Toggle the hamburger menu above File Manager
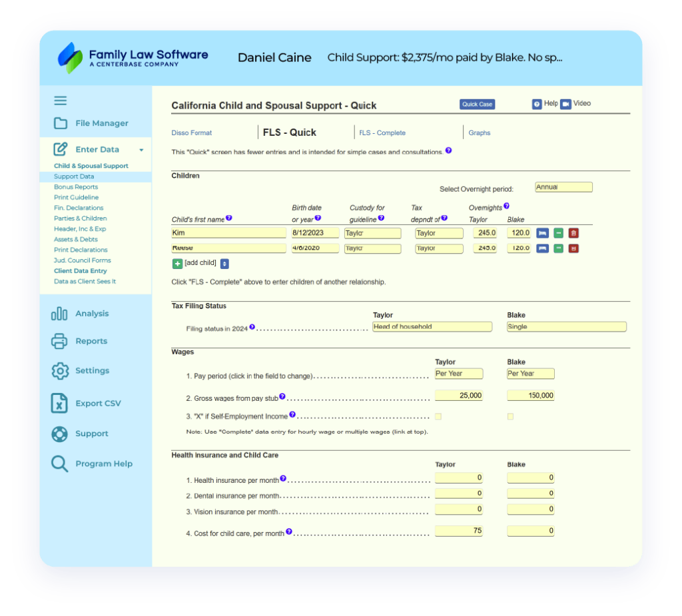682x616 pixels. click(x=60, y=100)
